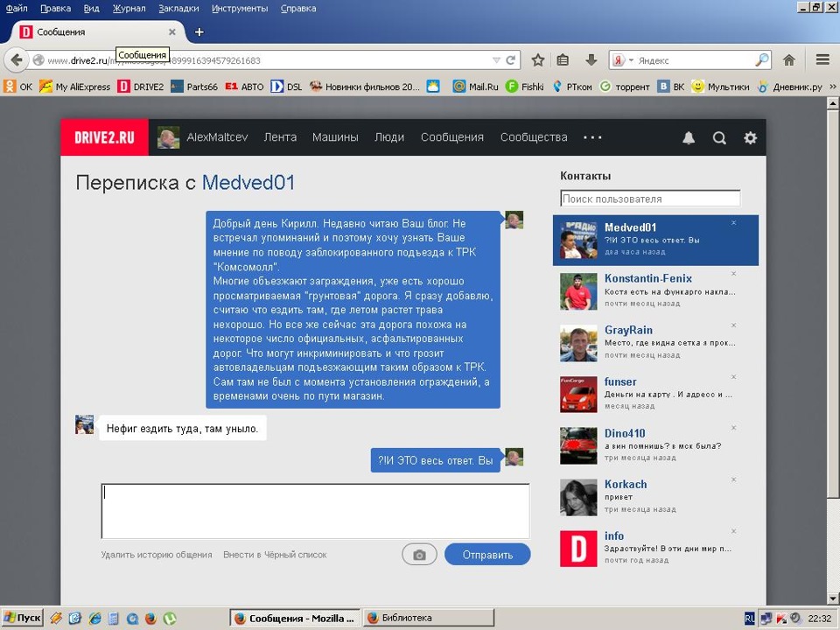
Task: Open the Dino410 conversation
Action: (655, 445)
